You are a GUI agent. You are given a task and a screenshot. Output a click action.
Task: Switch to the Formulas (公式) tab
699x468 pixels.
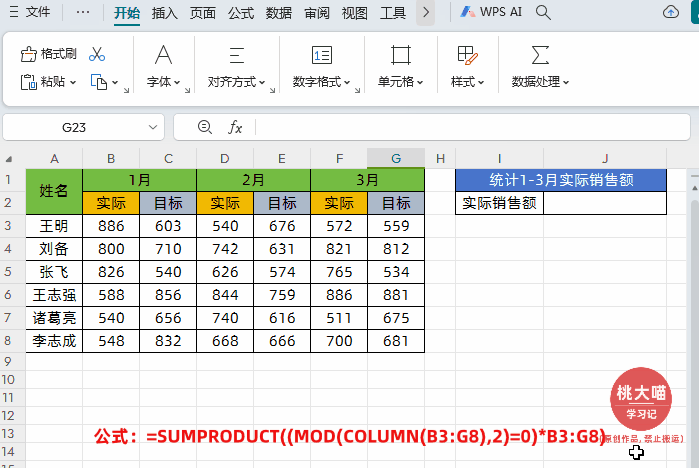click(x=240, y=12)
